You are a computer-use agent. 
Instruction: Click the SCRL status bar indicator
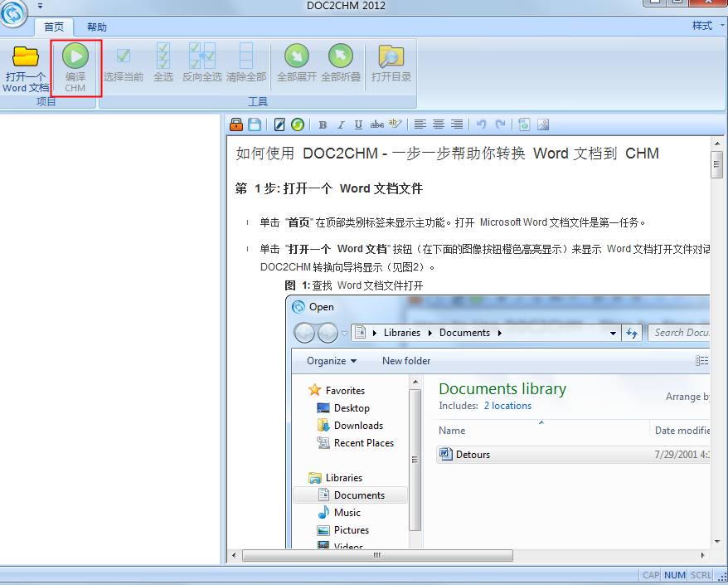(x=700, y=575)
